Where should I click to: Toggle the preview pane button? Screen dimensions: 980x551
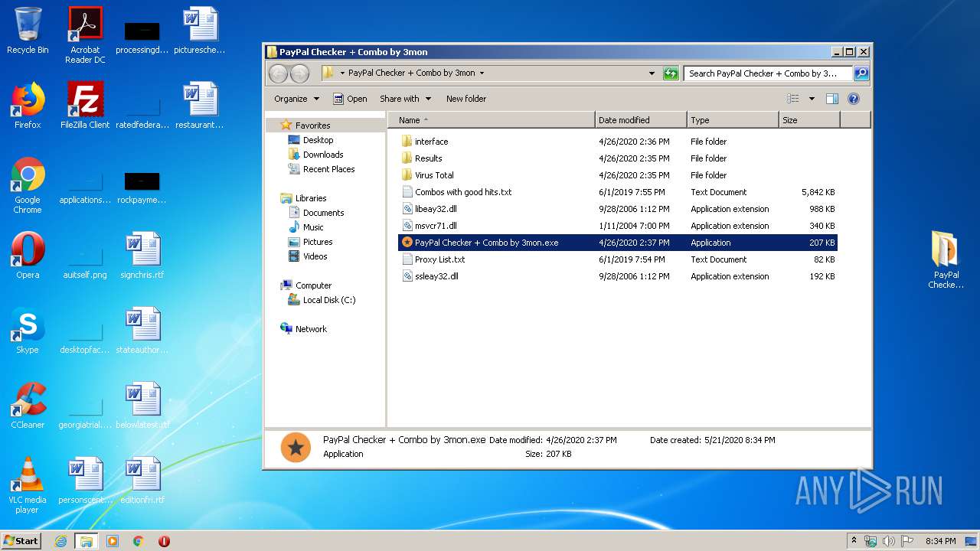tap(832, 99)
